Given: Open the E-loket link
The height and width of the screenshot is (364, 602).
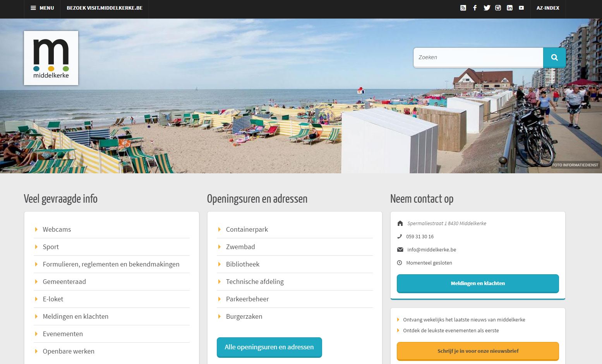Looking at the screenshot, I should coord(53,299).
